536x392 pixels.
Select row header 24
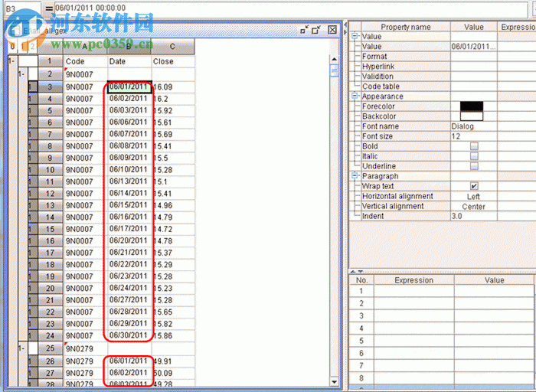click(50, 335)
